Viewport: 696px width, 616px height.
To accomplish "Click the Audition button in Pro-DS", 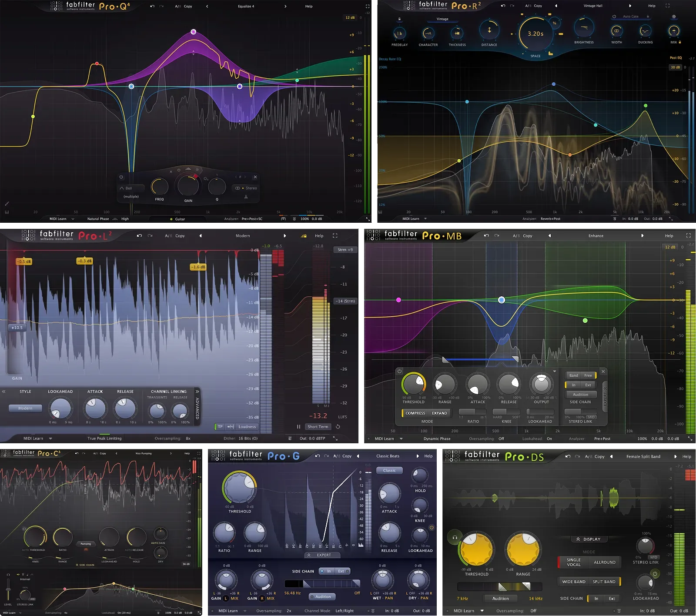I will coord(500,599).
